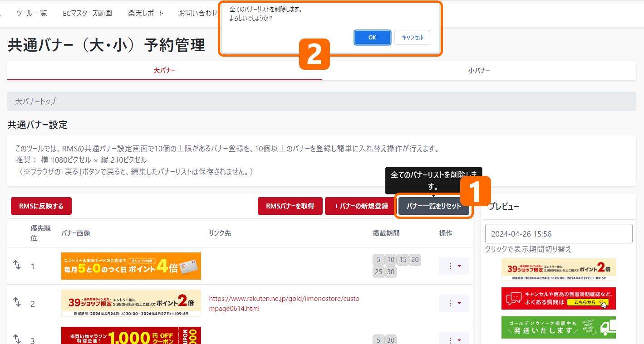This screenshot has width=644, height=344.
Task: Click 39ショップ限定 banner image in table row 2
Action: (131, 303)
